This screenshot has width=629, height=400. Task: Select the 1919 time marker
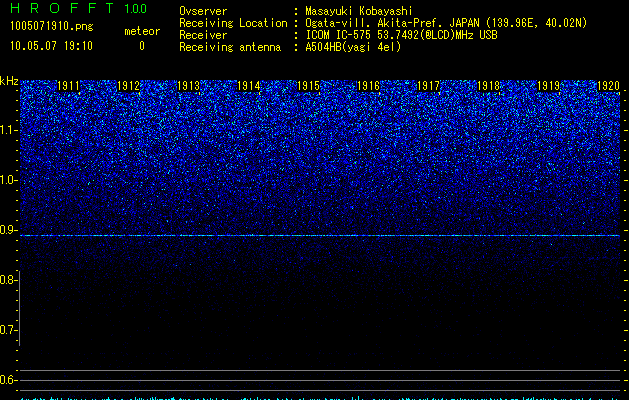click(548, 86)
